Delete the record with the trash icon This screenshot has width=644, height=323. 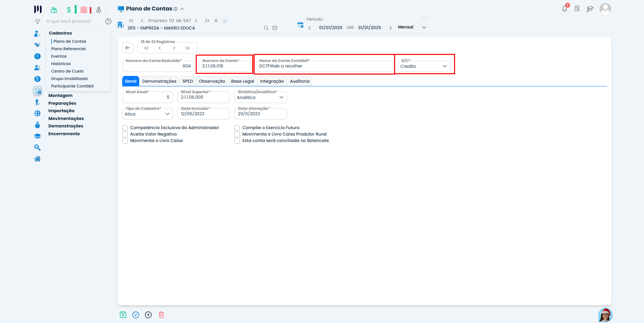(161, 315)
